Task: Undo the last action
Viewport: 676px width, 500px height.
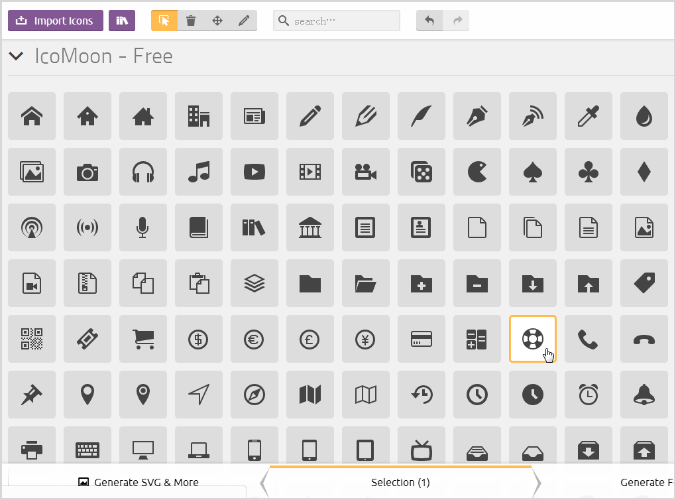Action: pyautogui.click(x=429, y=21)
